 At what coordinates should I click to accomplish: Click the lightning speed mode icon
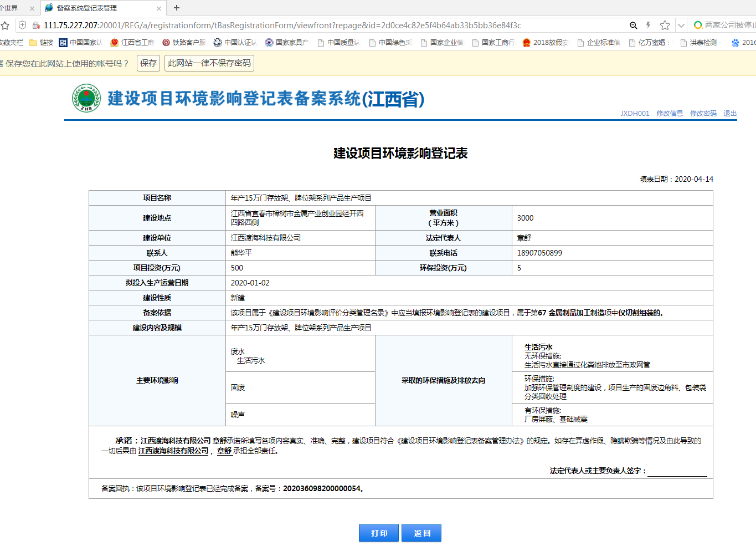click(x=648, y=25)
